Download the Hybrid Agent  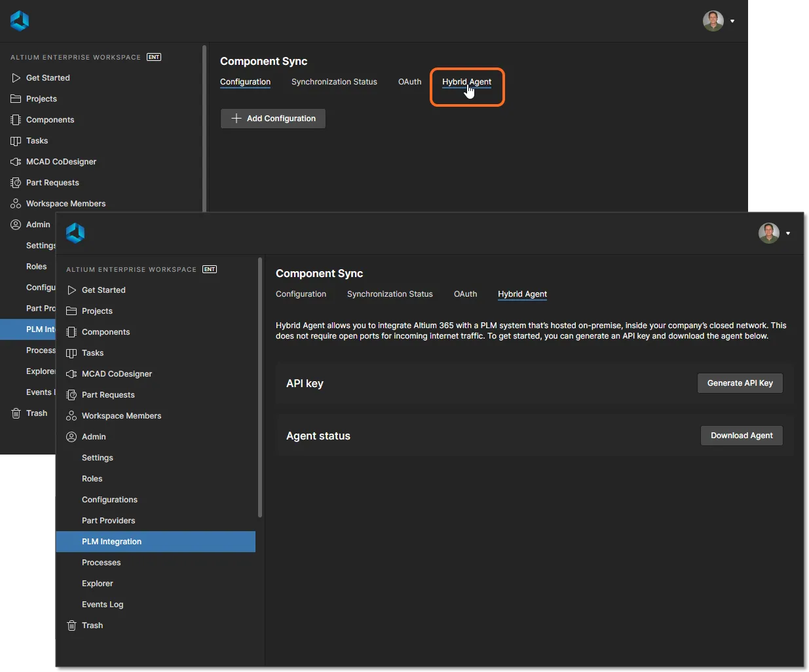[x=742, y=436]
